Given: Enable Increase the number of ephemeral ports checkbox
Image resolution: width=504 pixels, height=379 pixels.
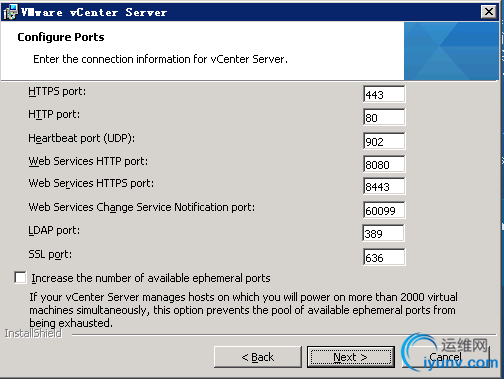Looking at the screenshot, I should [20, 277].
